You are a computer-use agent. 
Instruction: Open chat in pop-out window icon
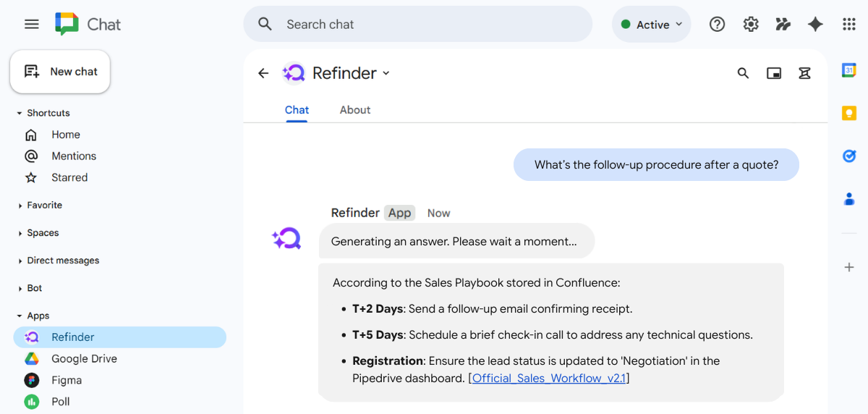coord(774,73)
